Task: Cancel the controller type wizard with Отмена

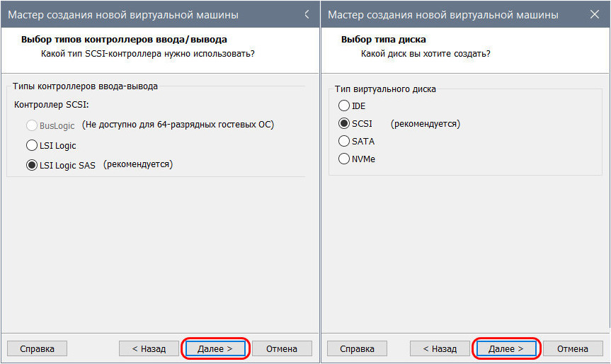Action: (282, 348)
